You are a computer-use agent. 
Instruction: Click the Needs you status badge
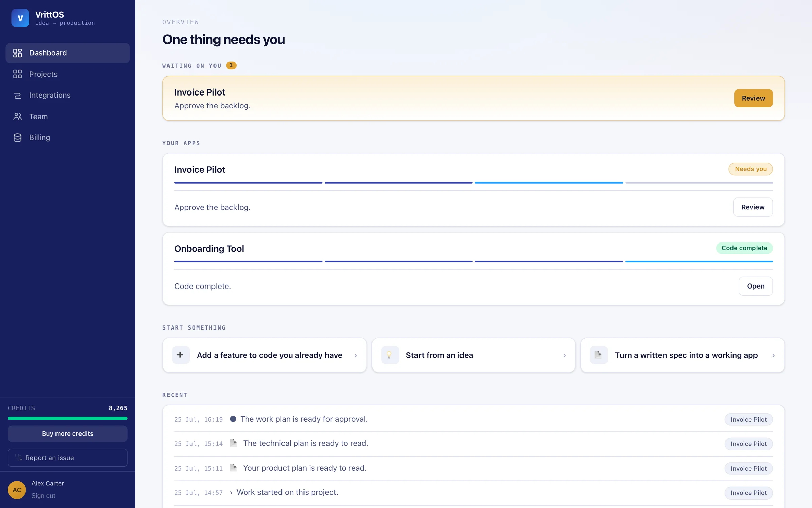click(x=750, y=169)
